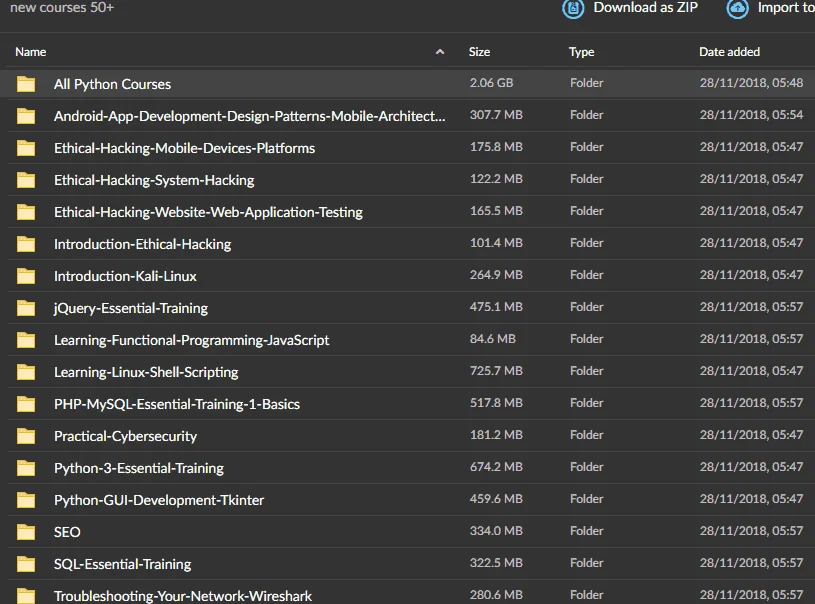Select Introduction-Kali-Linux name
Image resolution: width=815 pixels, height=604 pixels.
pyautogui.click(x=125, y=276)
